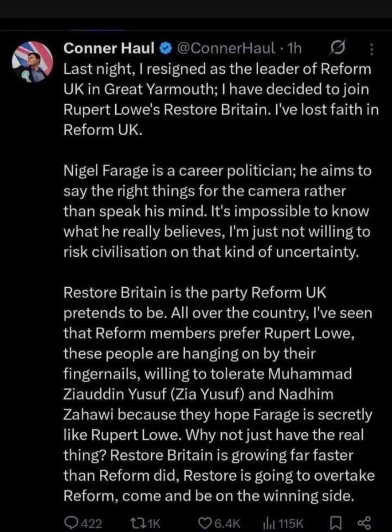Click the reply comment bubble icon
Image resolution: width=392 pixels, height=532 pixels.
coord(71,523)
